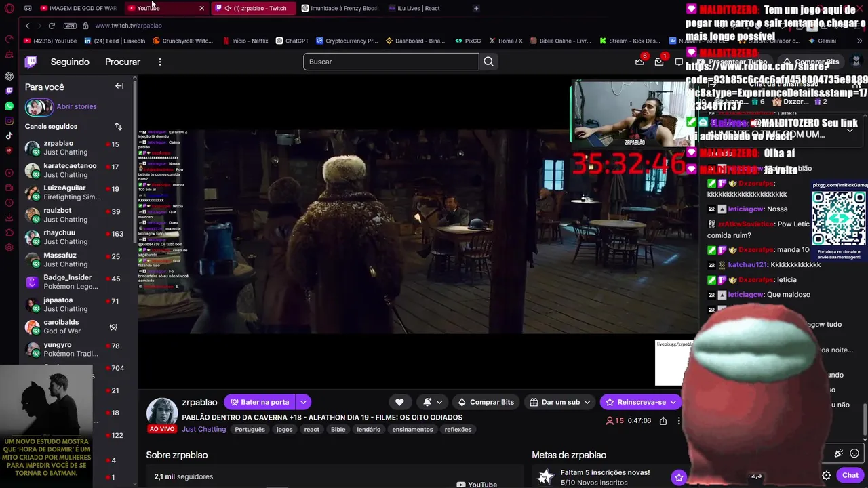This screenshot has height=488, width=868.
Task: Open Abrir stories link
Action: coord(77,106)
